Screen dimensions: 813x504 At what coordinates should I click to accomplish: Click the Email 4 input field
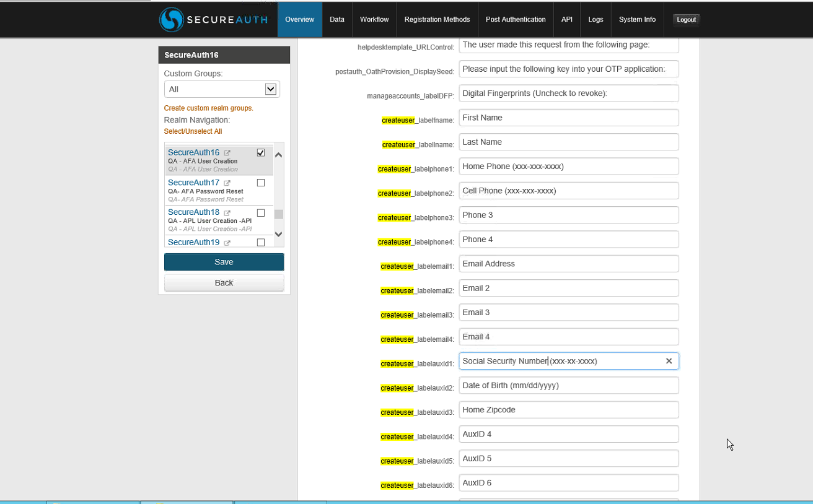[569, 337]
